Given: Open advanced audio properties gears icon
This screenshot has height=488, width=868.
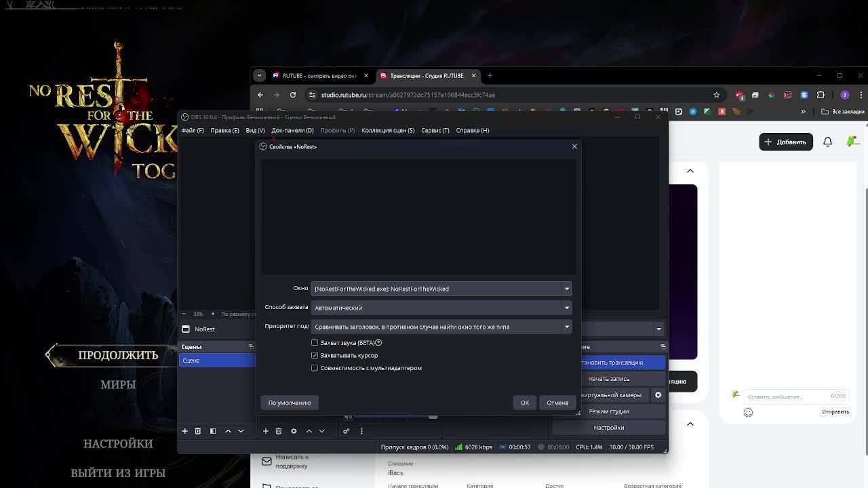Looking at the screenshot, I should [347, 431].
